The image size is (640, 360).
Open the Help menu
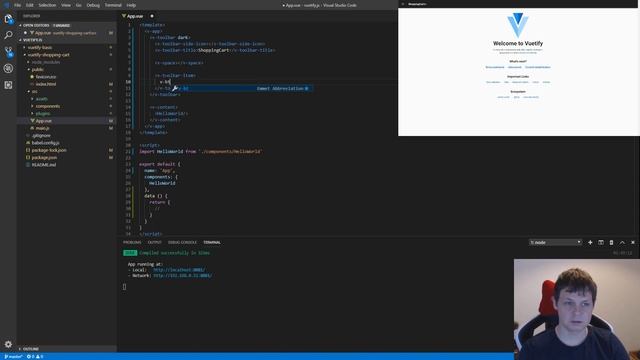131,5
